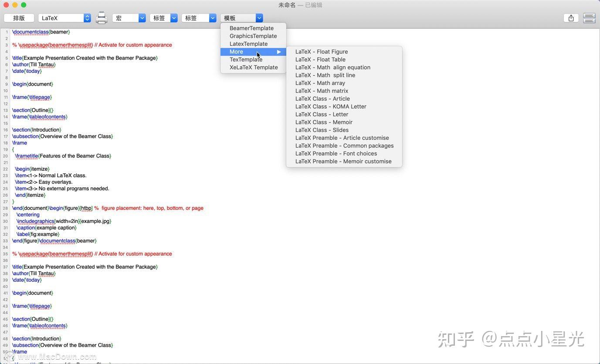Choose LaTeX Class - Memoir
The image size is (600, 364).
pyautogui.click(x=344, y=122)
